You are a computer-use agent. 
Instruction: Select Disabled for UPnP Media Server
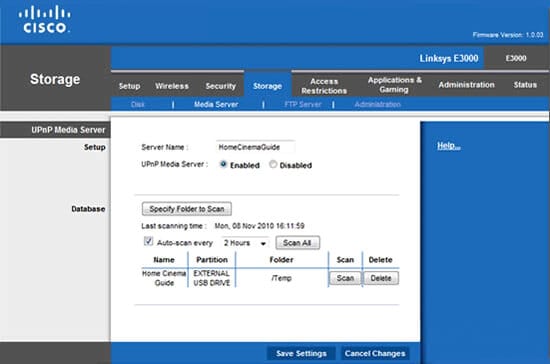(273, 164)
